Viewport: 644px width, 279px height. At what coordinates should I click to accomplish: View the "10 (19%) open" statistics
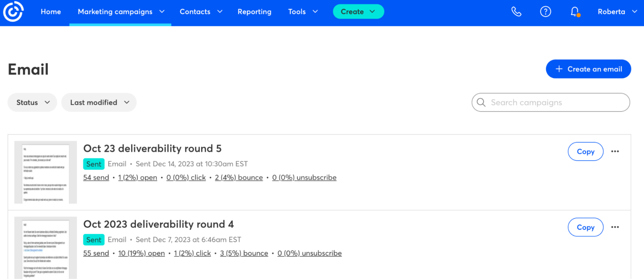point(141,253)
